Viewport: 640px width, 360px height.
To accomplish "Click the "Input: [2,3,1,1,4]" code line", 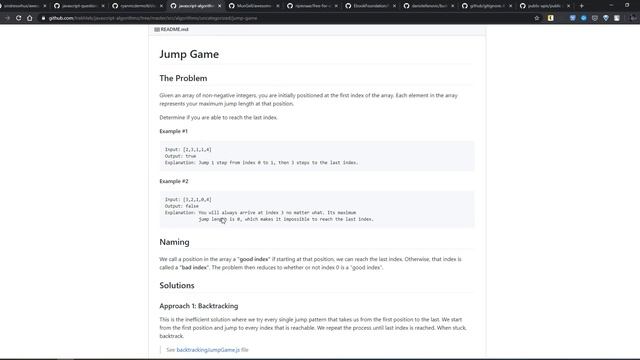I will pyautogui.click(x=188, y=149).
